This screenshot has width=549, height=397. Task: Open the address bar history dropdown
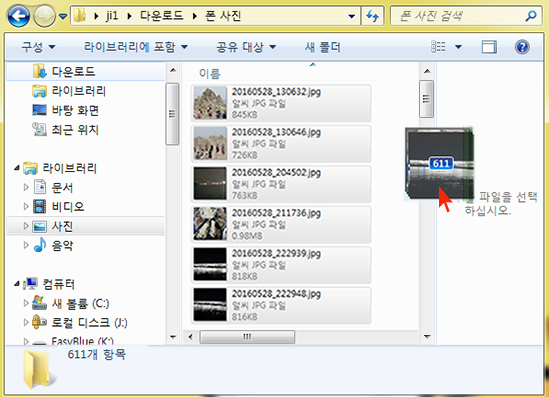pos(352,16)
